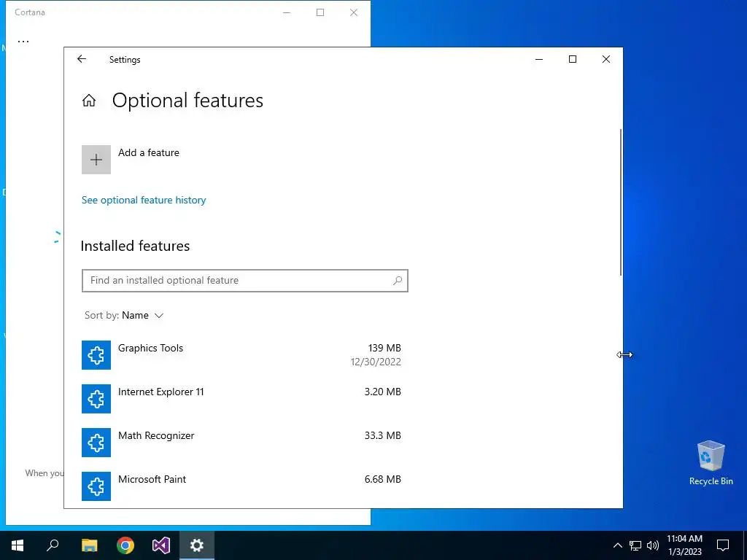Go back with the Settings back arrow
Viewport: 747px width, 560px height.
[82, 59]
